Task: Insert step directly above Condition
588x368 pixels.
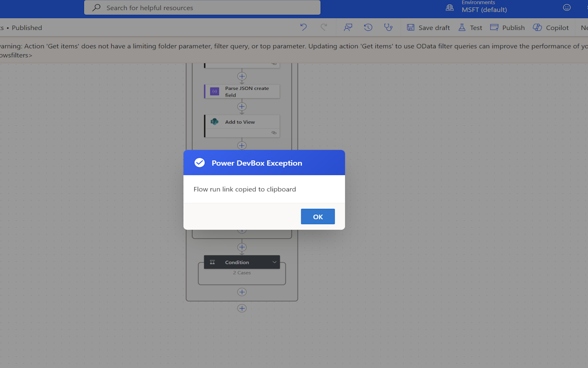Action: coord(242,247)
